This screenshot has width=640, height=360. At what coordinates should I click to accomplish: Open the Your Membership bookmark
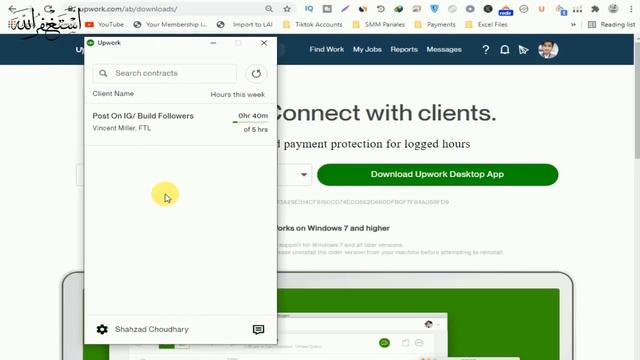[x=171, y=24]
